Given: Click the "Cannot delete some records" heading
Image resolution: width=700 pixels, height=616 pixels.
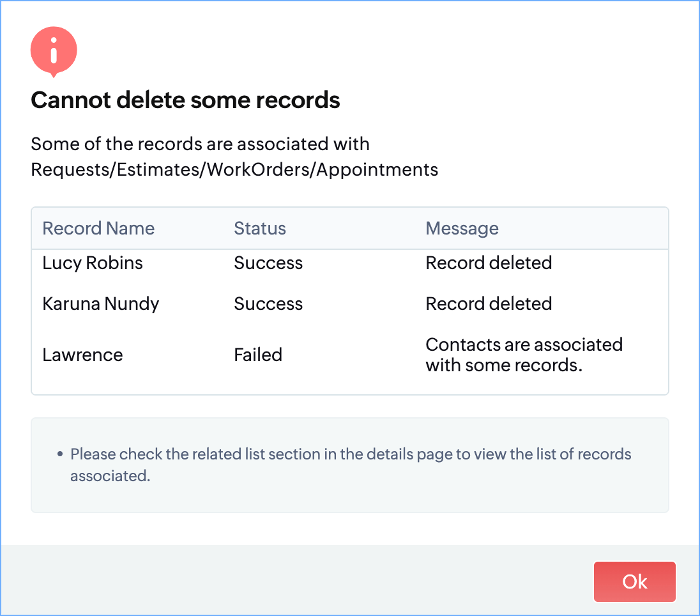Looking at the screenshot, I should [185, 100].
